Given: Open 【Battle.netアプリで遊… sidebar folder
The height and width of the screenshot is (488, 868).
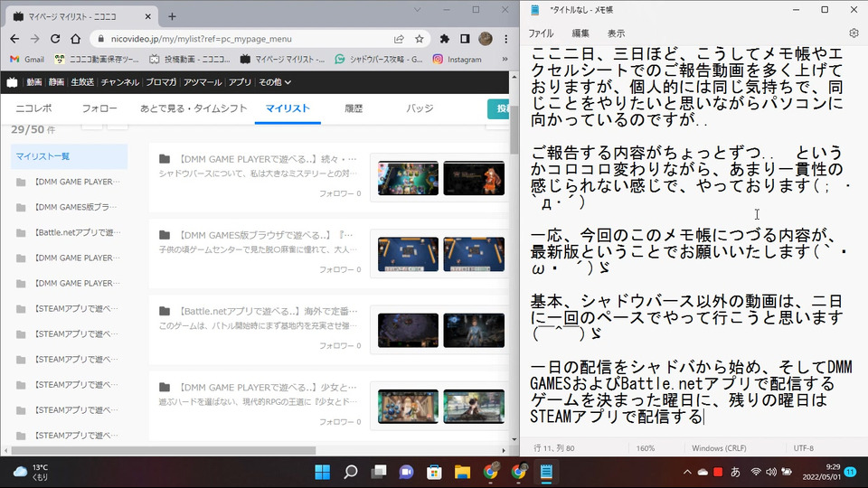Looking at the screenshot, I should click(x=70, y=232).
